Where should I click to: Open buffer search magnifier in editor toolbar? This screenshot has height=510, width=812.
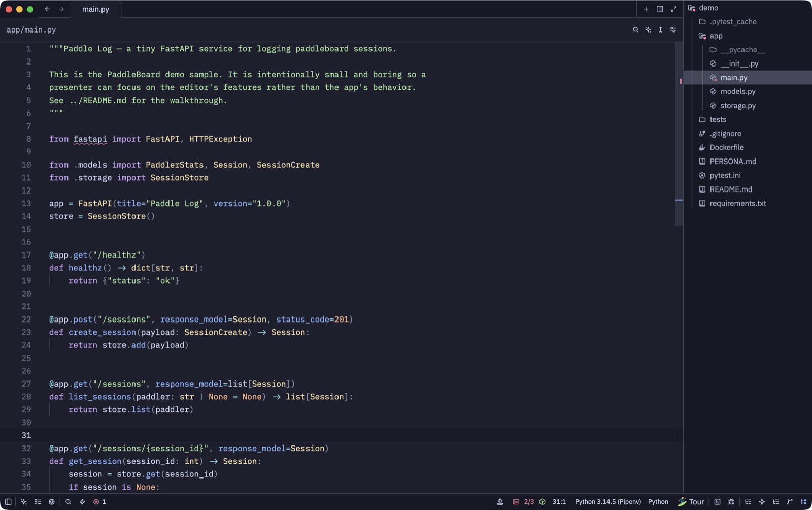point(635,30)
